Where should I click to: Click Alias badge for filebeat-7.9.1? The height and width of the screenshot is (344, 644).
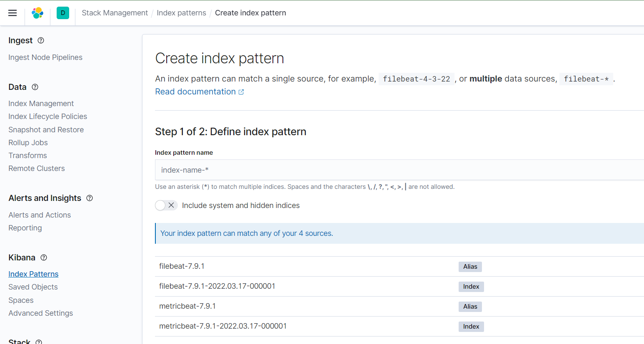tap(470, 267)
